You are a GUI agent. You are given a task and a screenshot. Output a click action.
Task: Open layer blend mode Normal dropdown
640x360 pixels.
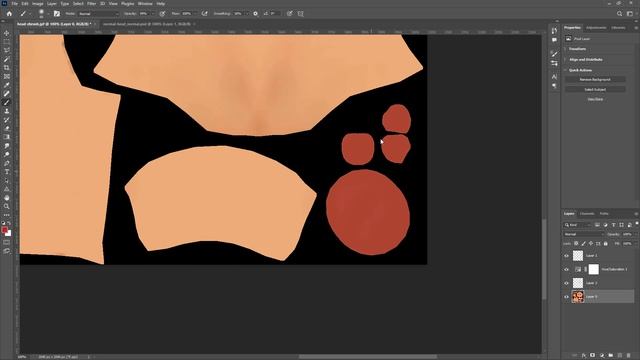point(584,234)
